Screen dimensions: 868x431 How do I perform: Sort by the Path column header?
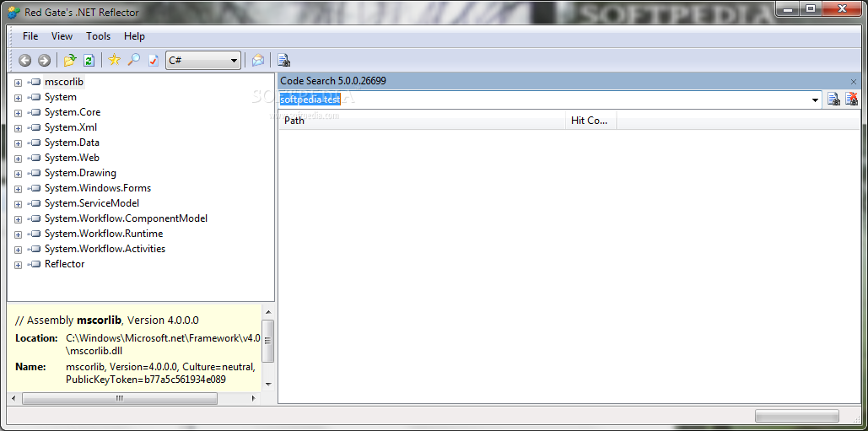[x=421, y=120]
